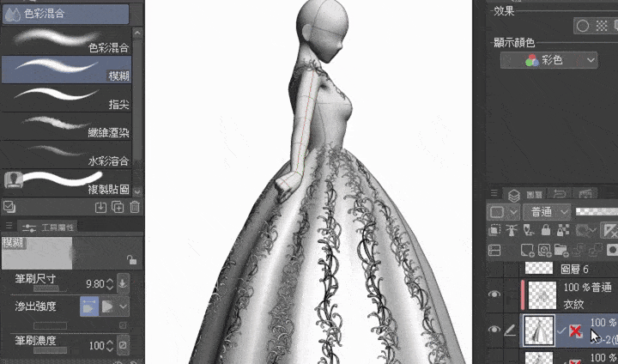Image resolution: width=618 pixels, height=364 pixels.
Task: Toggle clip to layer below icon
Action: [x=494, y=230]
